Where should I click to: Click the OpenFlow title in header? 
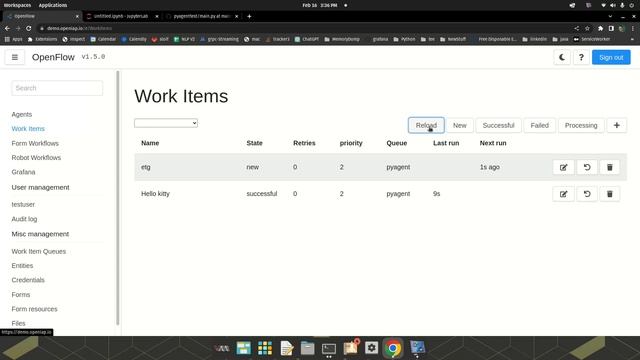[x=53, y=57]
